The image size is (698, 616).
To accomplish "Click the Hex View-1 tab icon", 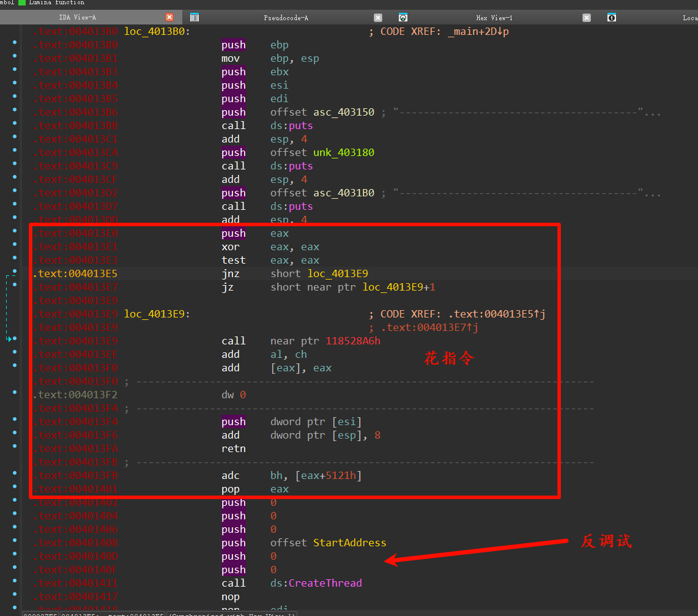I will coord(403,18).
